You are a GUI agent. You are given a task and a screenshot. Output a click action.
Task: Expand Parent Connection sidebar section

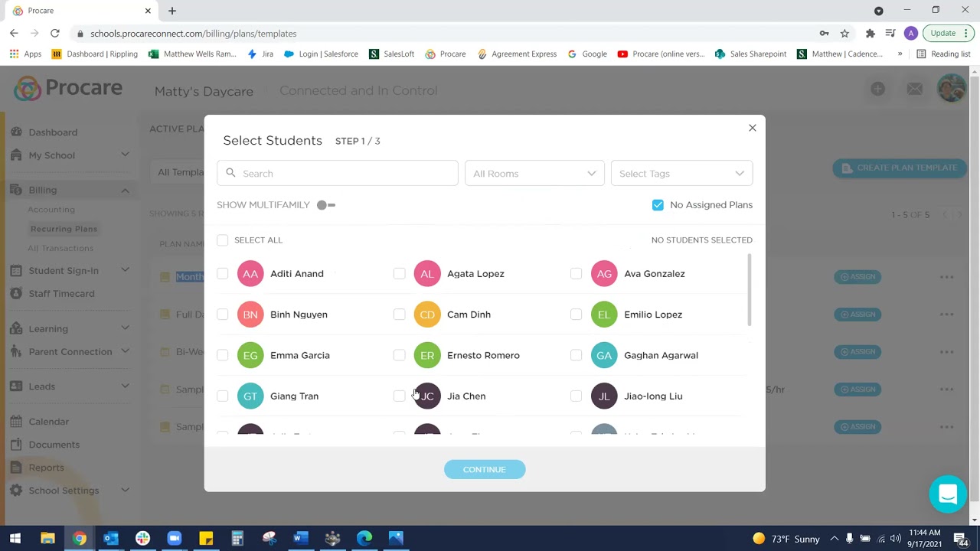(125, 351)
